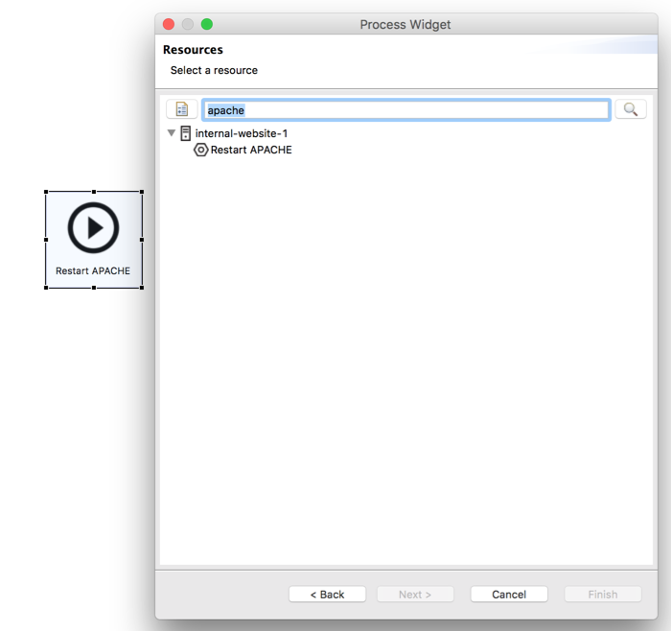The image size is (672, 631).
Task: Select Restart APACHE in the resource tree
Action: (x=251, y=150)
